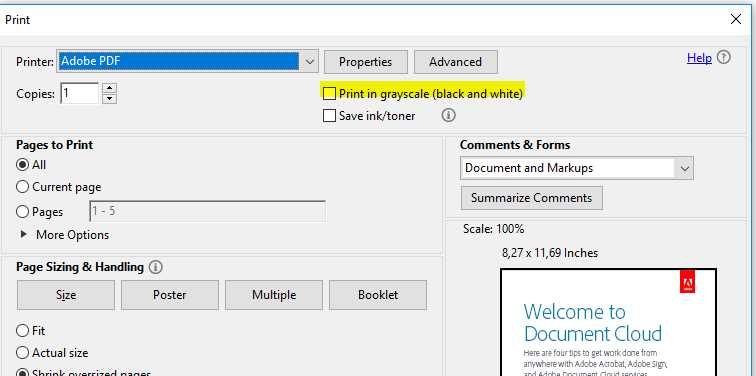Viewport: 756px width, 376px height.
Task: Click the Properties button
Action: [365, 62]
